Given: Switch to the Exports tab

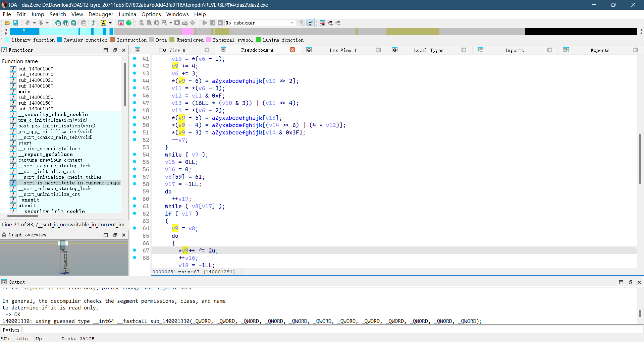Looking at the screenshot, I should 600,50.
